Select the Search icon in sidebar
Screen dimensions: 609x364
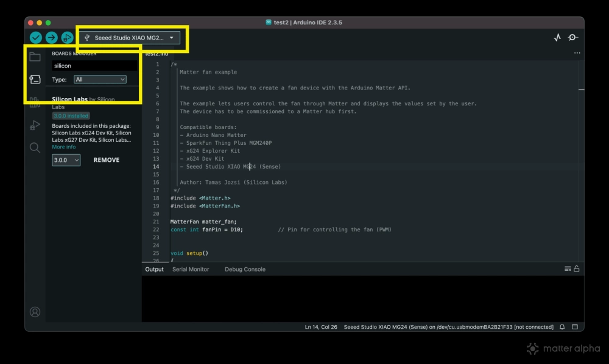coord(35,147)
